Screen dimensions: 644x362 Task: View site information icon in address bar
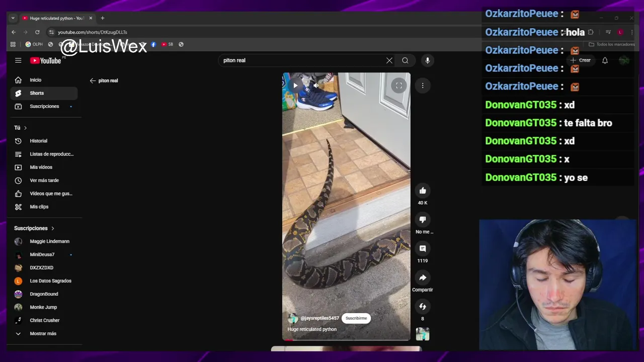51,32
